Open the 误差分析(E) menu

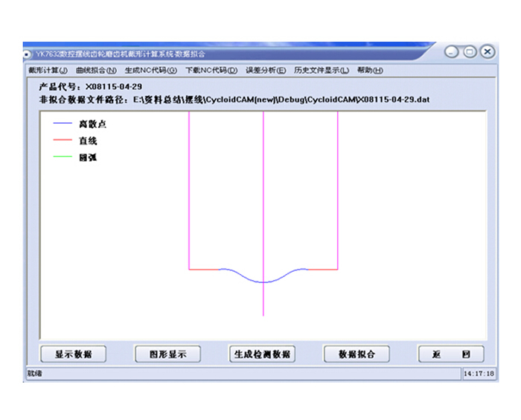266,71
